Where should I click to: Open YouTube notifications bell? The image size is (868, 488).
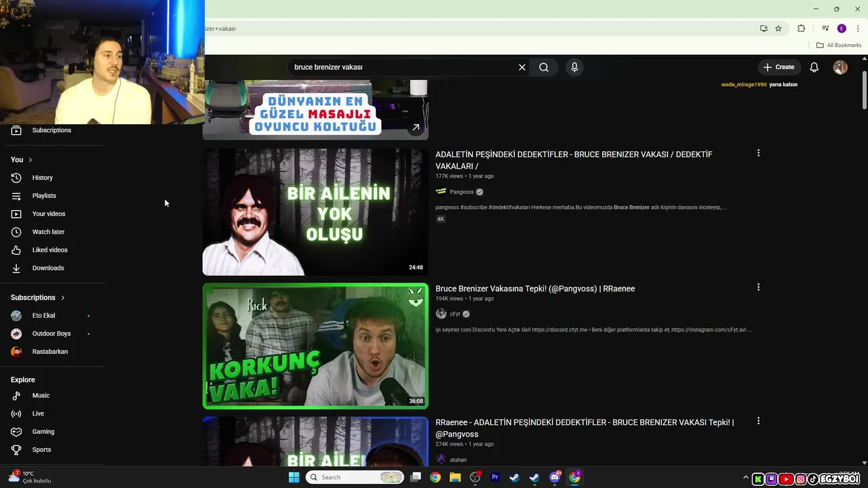pyautogui.click(x=814, y=67)
